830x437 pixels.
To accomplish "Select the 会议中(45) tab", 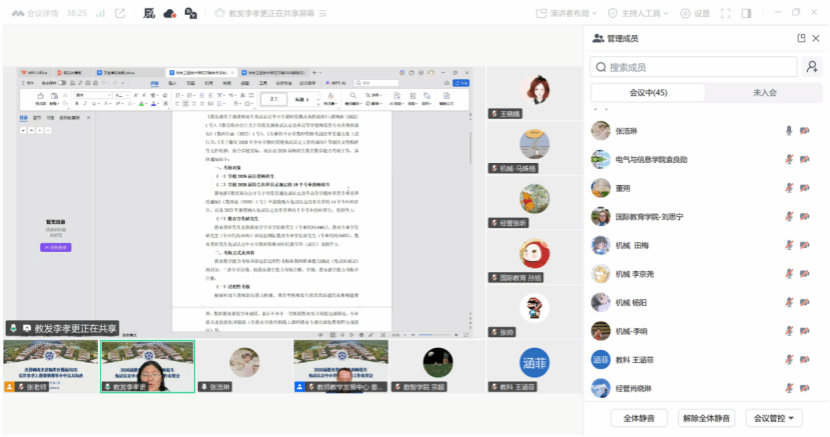I will click(648, 92).
